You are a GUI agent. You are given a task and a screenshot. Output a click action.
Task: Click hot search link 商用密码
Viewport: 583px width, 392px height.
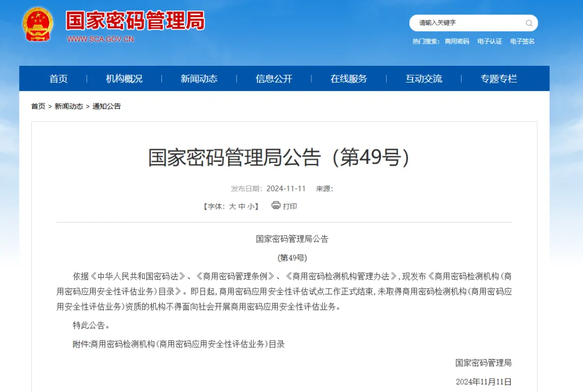[x=457, y=42]
